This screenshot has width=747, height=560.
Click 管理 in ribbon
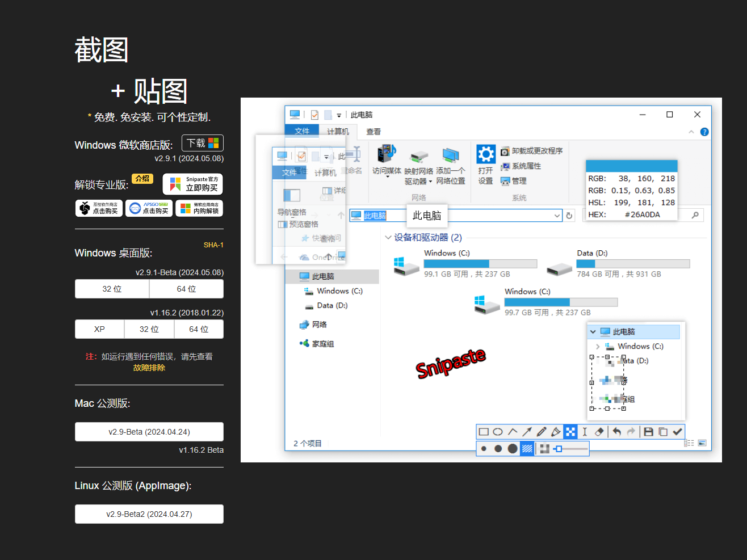point(514,181)
